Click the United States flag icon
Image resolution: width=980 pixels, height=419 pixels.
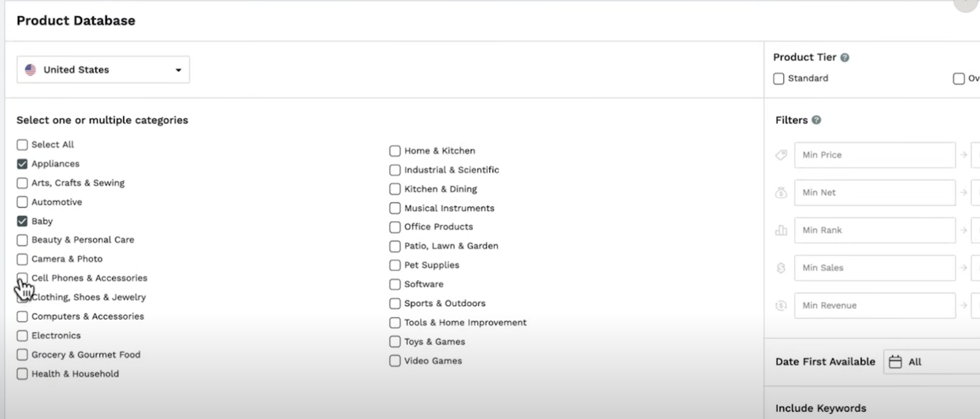click(31, 69)
